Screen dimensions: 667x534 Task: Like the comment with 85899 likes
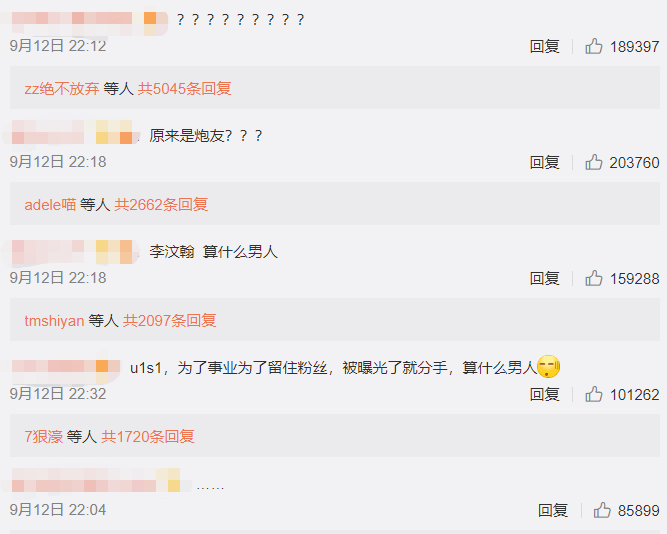coord(602,510)
